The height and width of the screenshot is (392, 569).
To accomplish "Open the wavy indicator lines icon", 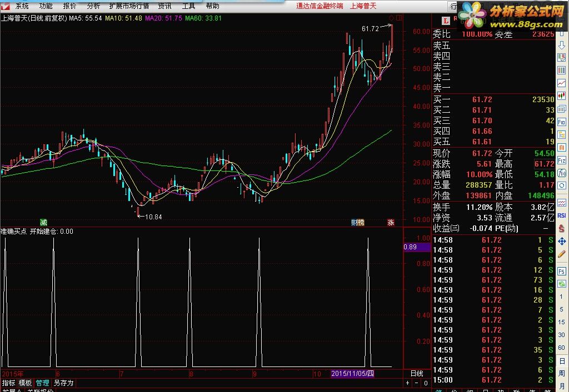I will pos(561,203).
